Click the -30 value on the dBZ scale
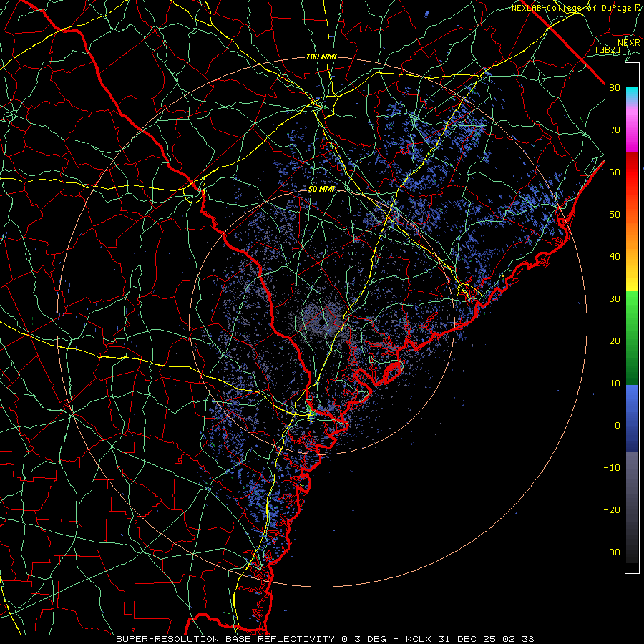Screen dimensions: 644x644 (x=612, y=552)
